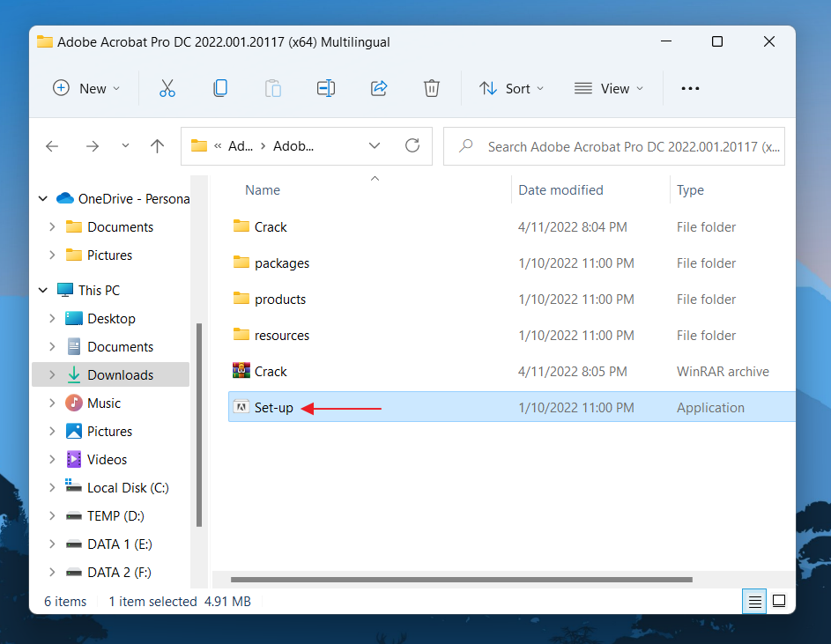Refresh the current folder view
The width and height of the screenshot is (831, 644).
pos(412,145)
